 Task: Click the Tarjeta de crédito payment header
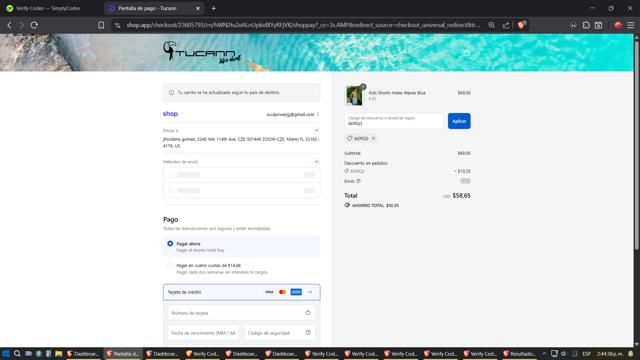pos(242,292)
